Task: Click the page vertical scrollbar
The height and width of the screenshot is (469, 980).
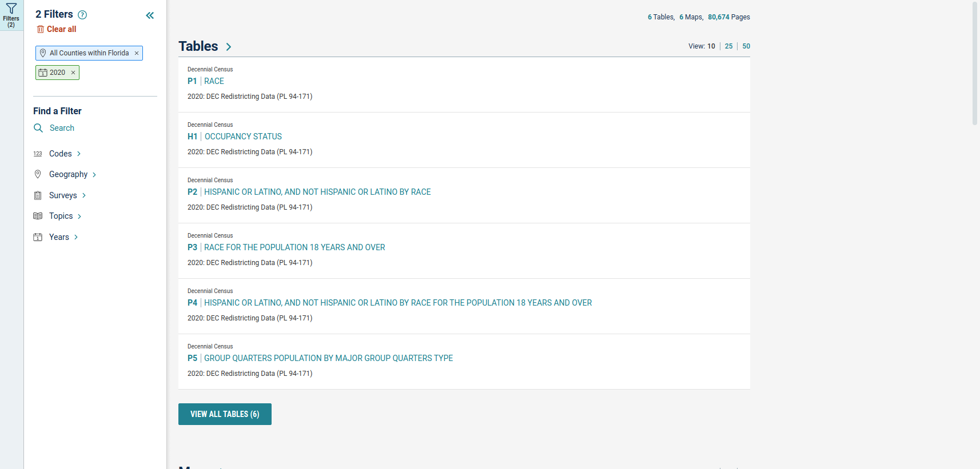Action: 975,63
